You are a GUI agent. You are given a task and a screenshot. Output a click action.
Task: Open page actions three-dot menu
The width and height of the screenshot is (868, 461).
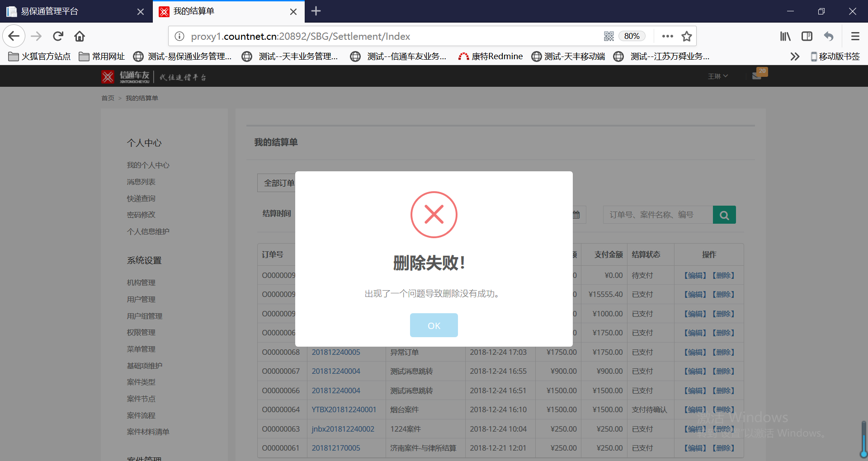point(667,36)
